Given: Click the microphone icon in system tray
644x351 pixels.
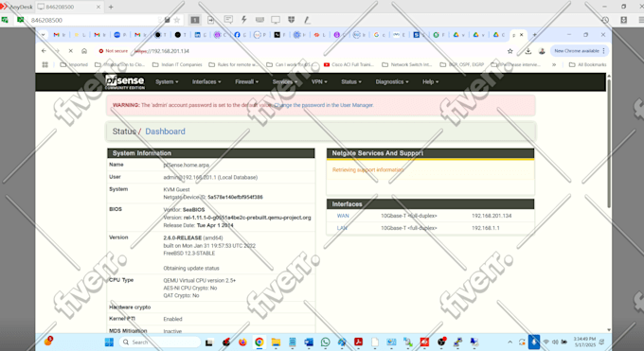Looking at the screenshot, I should coord(534,342).
